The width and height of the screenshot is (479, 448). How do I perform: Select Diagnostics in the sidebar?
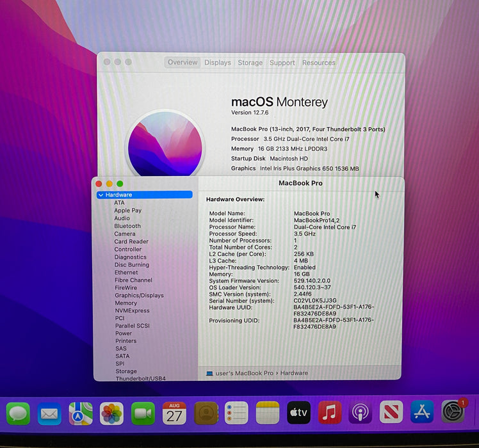131,257
